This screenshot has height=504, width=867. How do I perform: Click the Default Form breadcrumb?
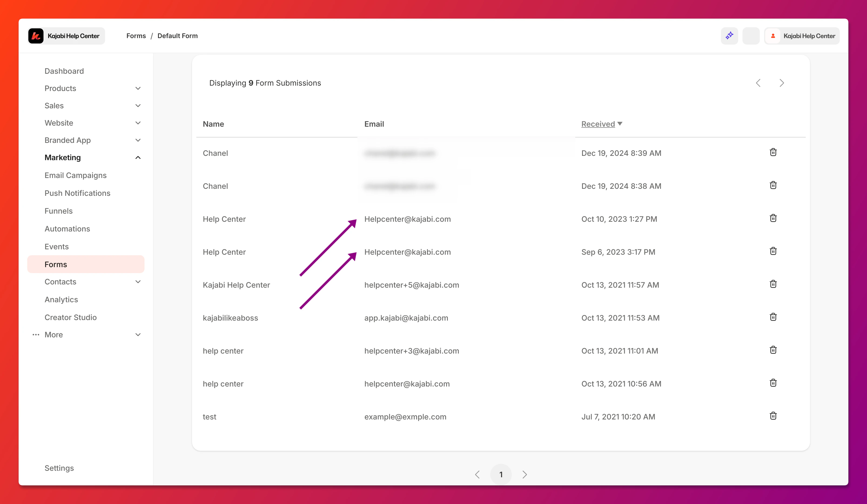click(x=177, y=36)
